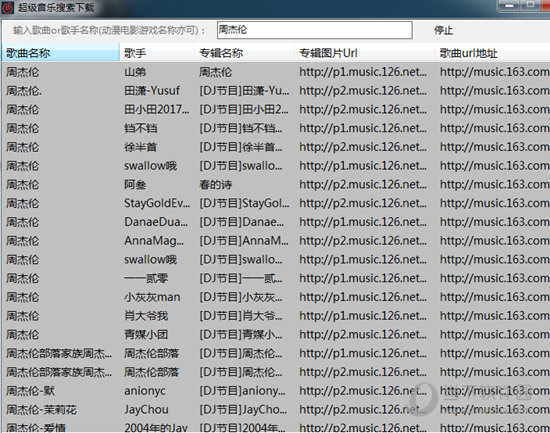Image resolution: width=550 pixels, height=433 pixels.
Task: Sort by the 歌曲名称 column header
Action: click(x=61, y=53)
